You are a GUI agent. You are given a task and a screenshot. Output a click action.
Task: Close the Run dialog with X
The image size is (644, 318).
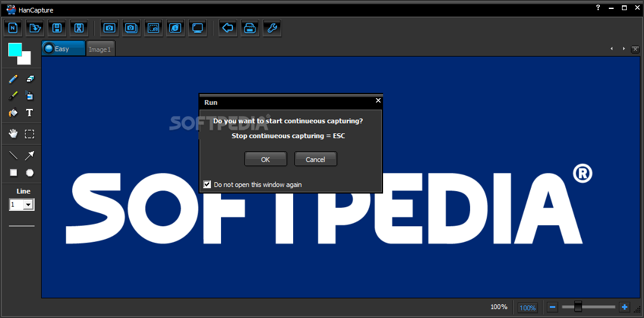point(378,101)
